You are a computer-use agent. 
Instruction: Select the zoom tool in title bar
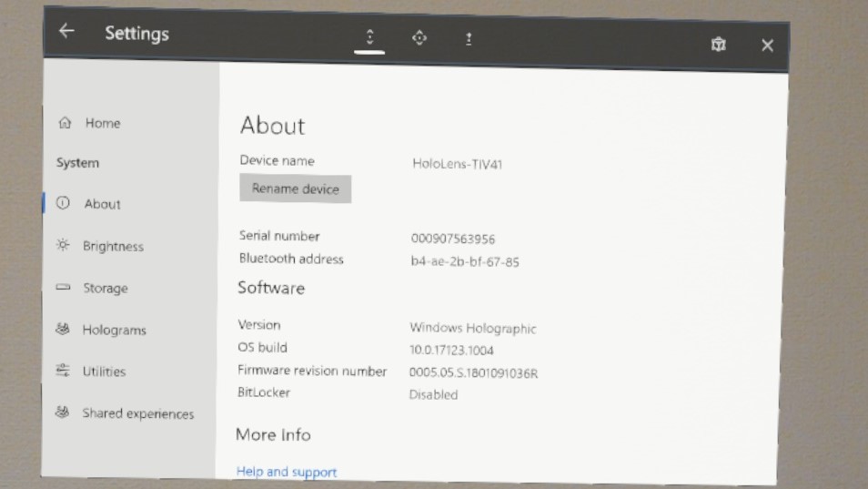469,39
